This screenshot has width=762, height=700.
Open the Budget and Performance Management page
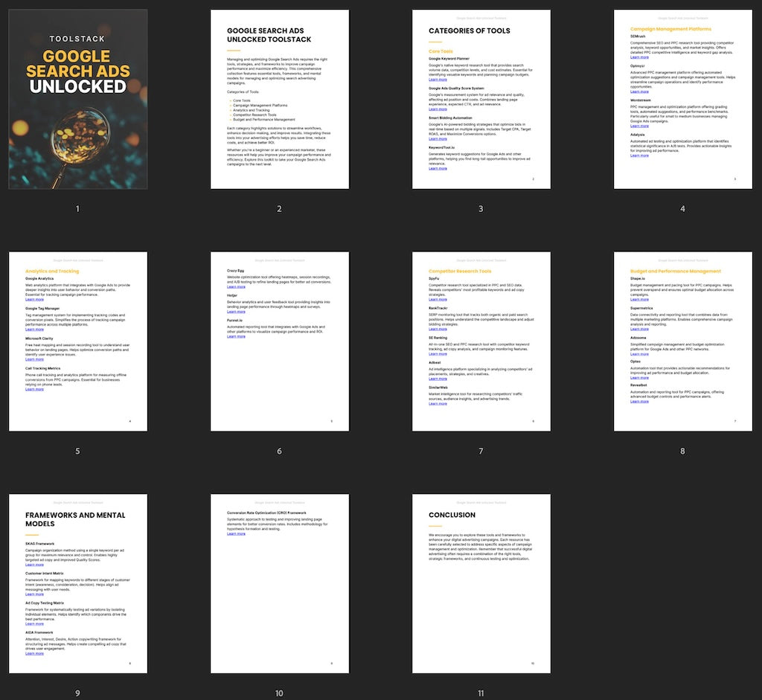click(682, 341)
